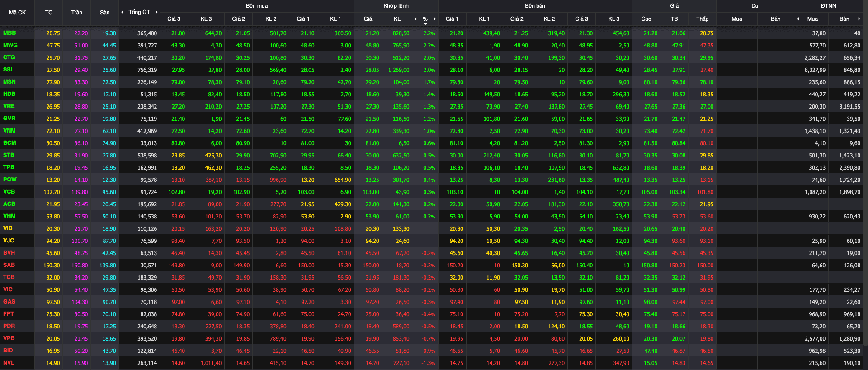868x370 pixels.
Task: Click the Tổng GT column header
Action: 139,12
